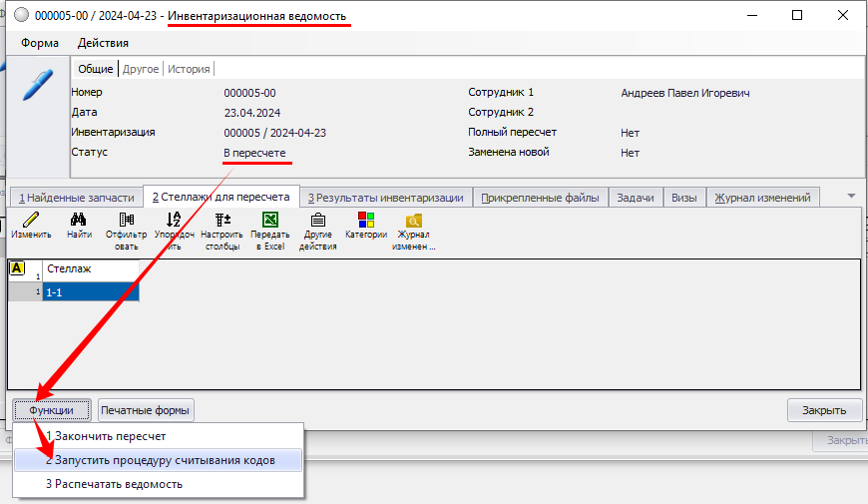
Task: Select shelf row 1-1 in table
Action: (x=90, y=292)
